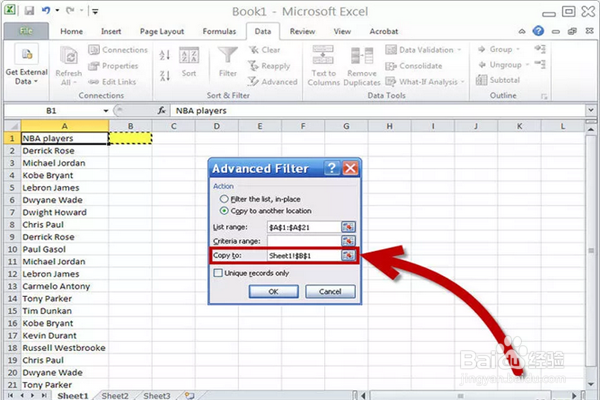600x400 pixels.
Task: Click the Advanced Filter dialog help button
Action: coord(332,168)
